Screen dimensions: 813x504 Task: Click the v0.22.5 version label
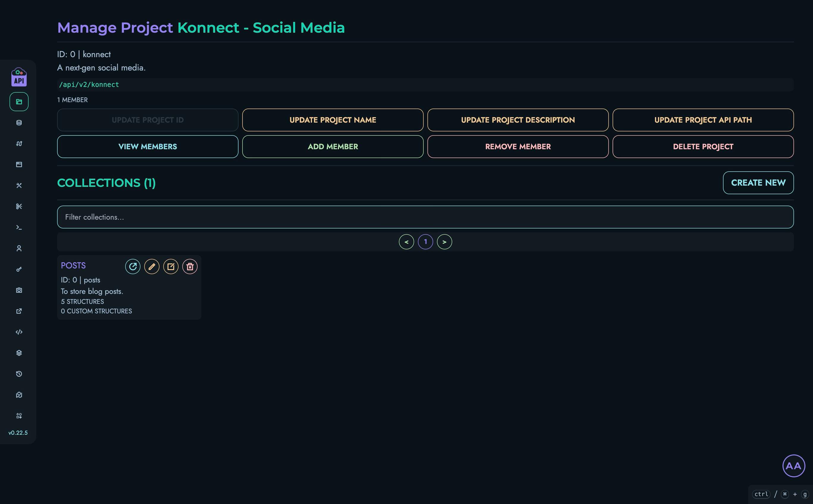tap(18, 433)
